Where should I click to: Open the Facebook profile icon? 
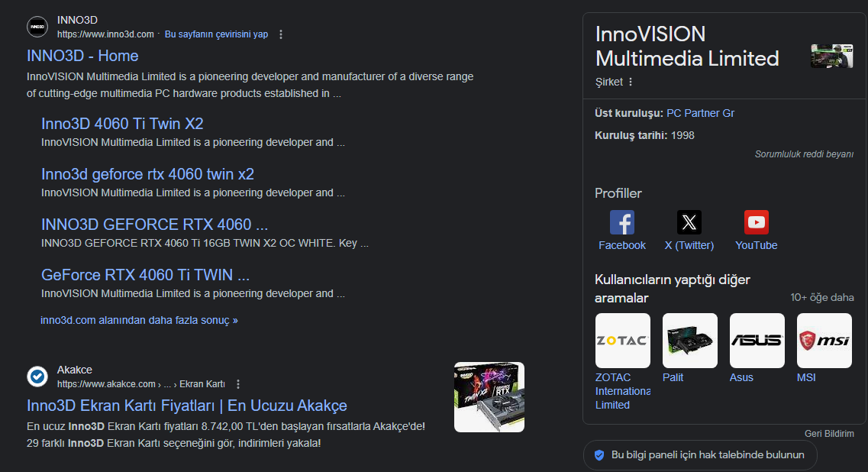tap(622, 222)
